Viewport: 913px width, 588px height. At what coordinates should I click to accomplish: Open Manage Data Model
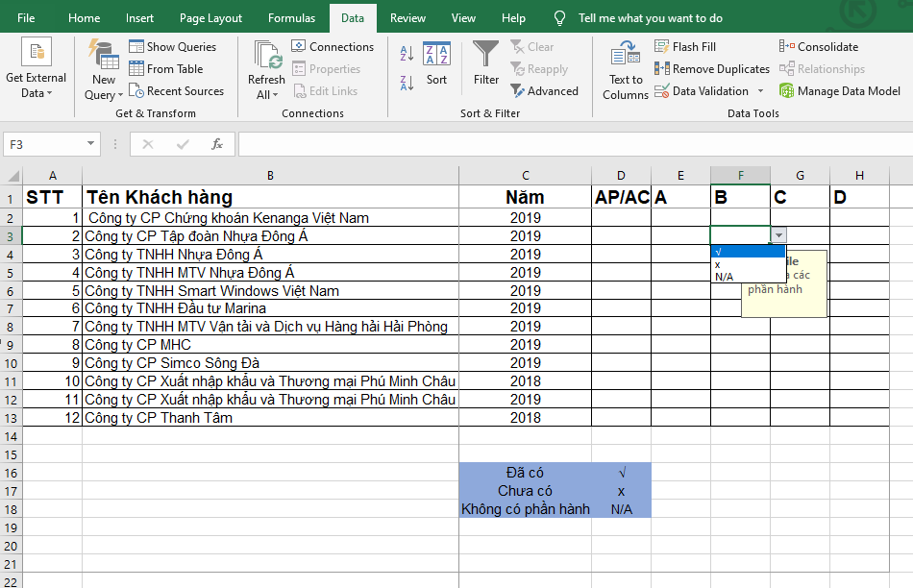(840, 91)
